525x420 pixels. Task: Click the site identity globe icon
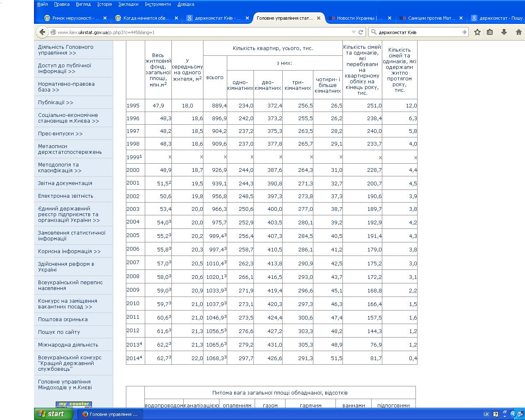[53, 32]
